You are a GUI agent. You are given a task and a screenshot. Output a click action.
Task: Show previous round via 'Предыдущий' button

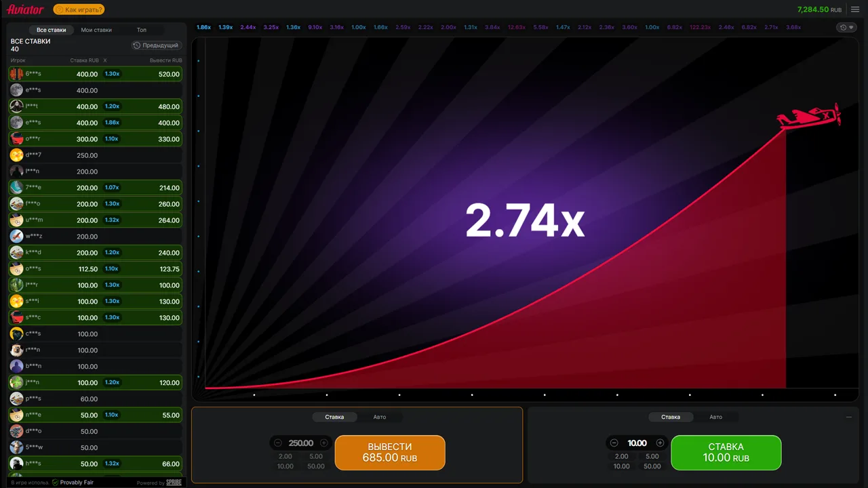156,45
